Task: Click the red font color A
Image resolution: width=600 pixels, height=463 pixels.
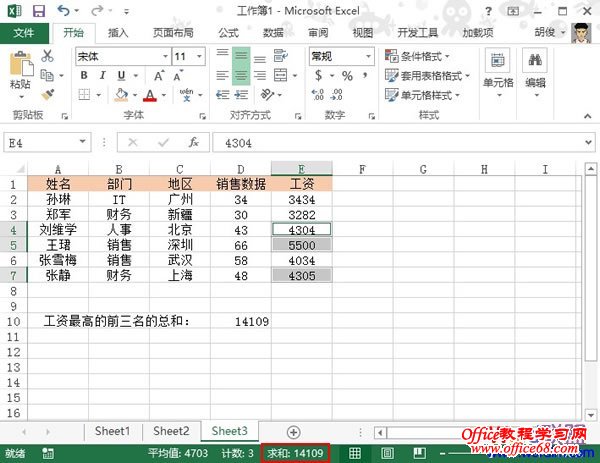Action: pos(150,95)
